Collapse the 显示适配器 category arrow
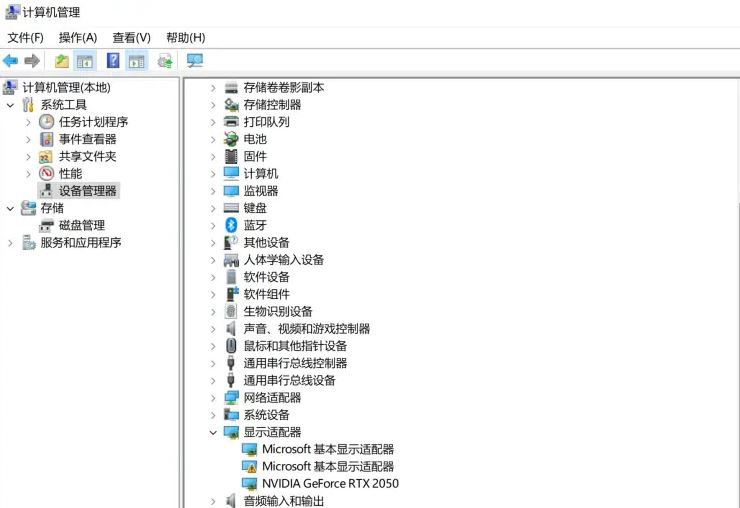Screen dimensions: 740x508 pos(213,432)
